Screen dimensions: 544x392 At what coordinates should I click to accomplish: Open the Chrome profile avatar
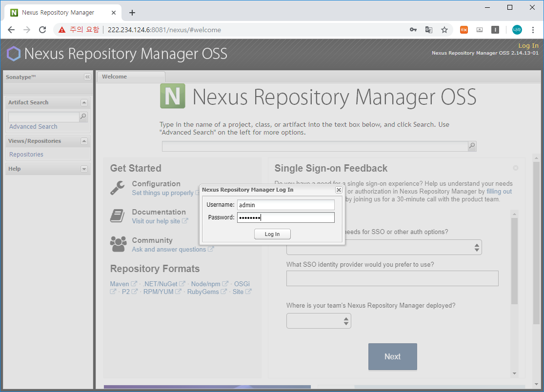pyautogui.click(x=517, y=30)
